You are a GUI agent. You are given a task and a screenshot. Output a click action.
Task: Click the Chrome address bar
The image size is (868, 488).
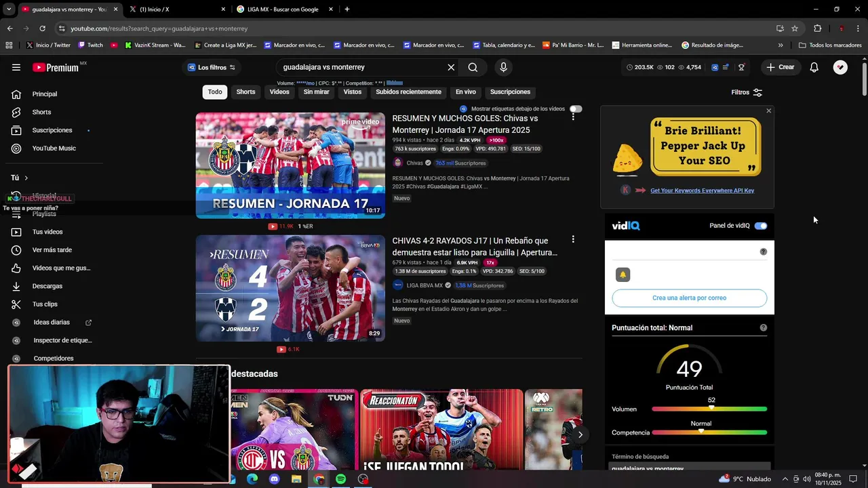(414, 28)
